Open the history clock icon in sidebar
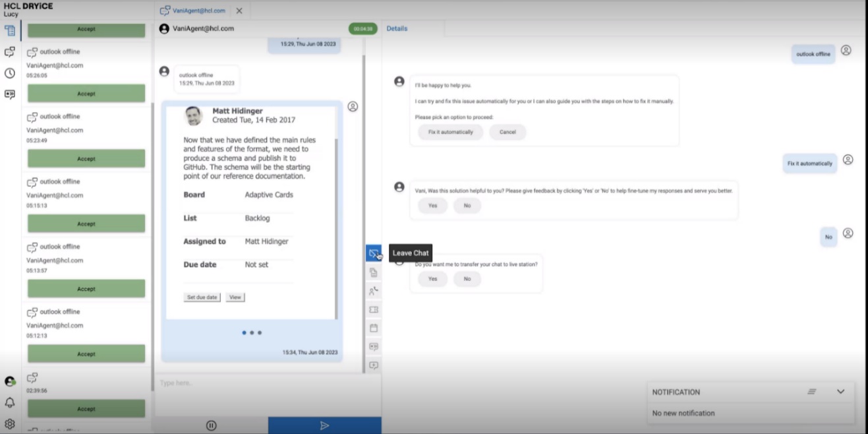The height and width of the screenshot is (434, 868). click(10, 73)
